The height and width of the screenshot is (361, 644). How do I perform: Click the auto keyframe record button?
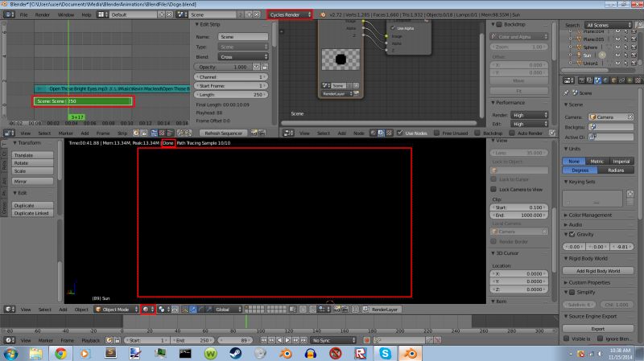(367, 340)
